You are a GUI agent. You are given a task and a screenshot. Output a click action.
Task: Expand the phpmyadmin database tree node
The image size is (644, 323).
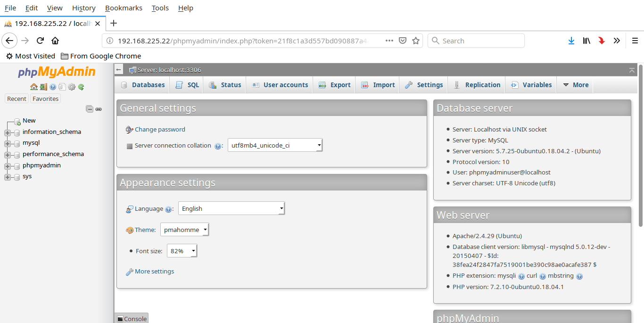point(8,166)
